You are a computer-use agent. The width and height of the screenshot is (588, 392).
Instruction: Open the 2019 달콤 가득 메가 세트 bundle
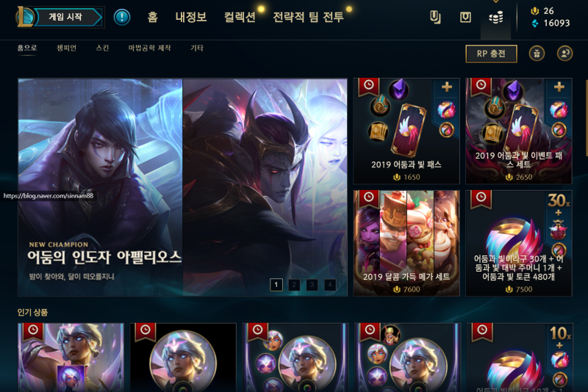pos(406,244)
